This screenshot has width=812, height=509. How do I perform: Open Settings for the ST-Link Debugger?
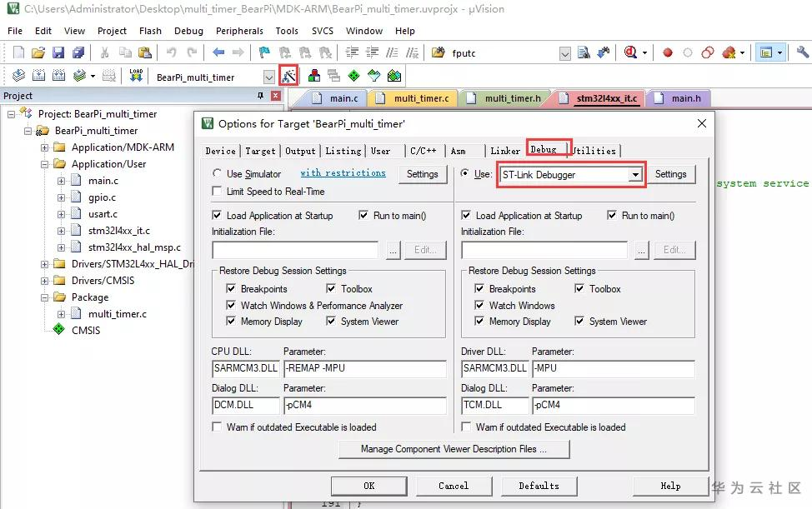(x=670, y=174)
